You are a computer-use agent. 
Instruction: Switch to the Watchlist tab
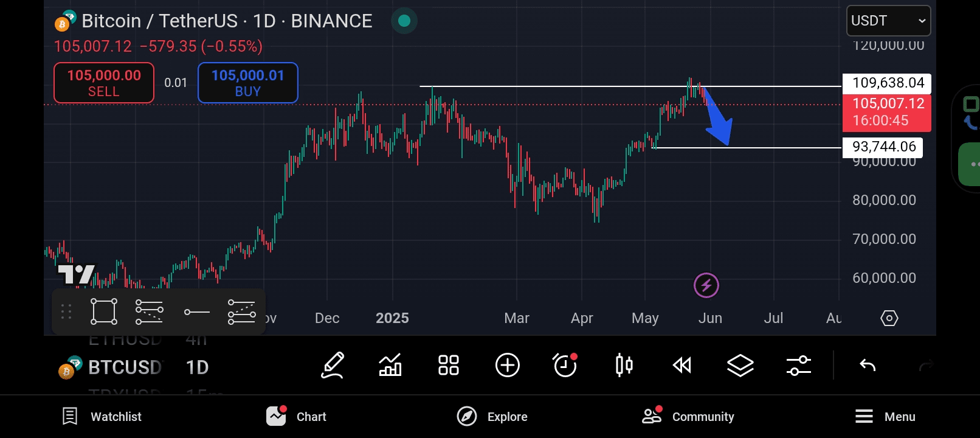tap(102, 417)
